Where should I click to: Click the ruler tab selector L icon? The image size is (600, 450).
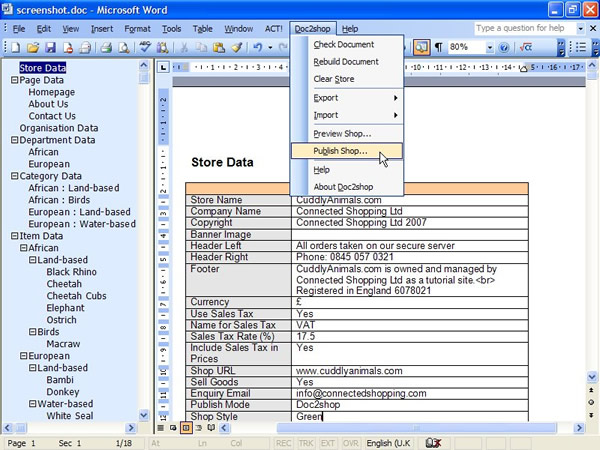[x=163, y=68]
